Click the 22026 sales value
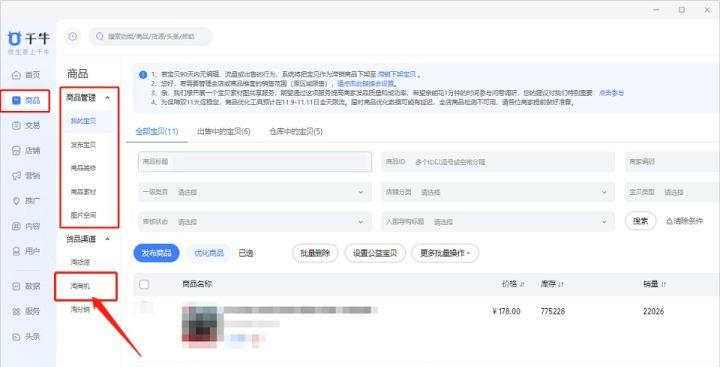The height and width of the screenshot is (367, 720). click(x=653, y=311)
